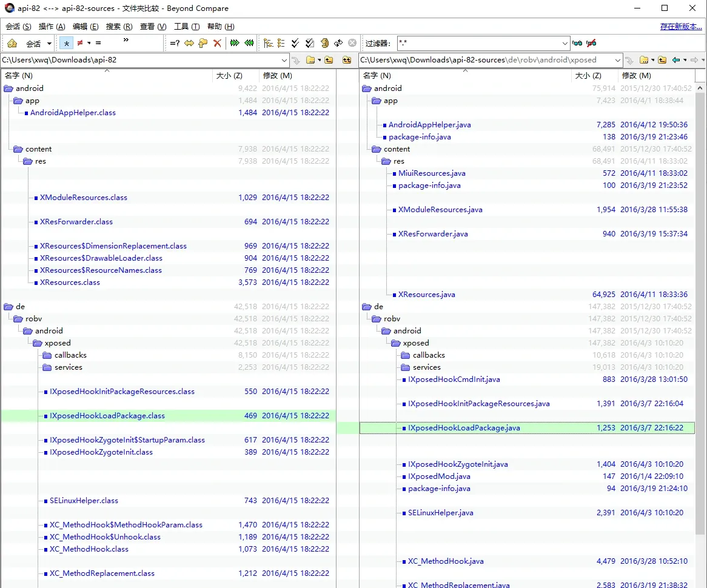Select XResources.java in right pane
This screenshot has width=707, height=588.
(x=426, y=295)
